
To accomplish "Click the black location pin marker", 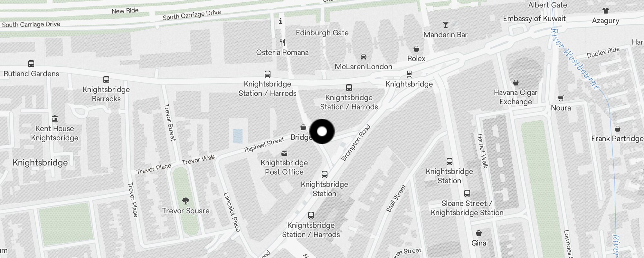I will pos(322,131).
